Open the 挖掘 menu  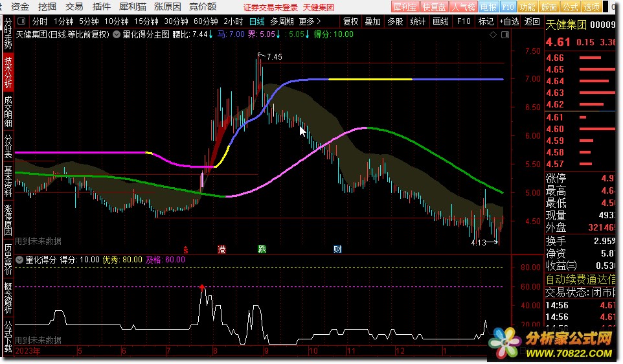coord(47,6)
